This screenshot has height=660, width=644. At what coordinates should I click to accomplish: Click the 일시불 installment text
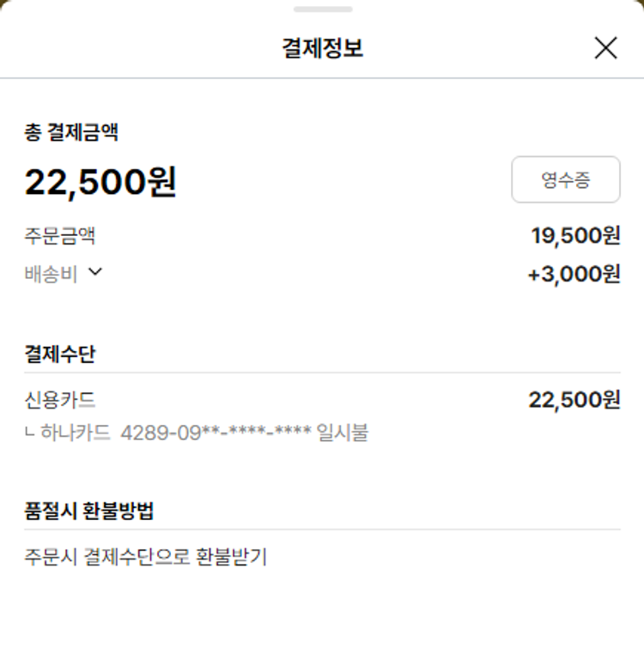[343, 432]
